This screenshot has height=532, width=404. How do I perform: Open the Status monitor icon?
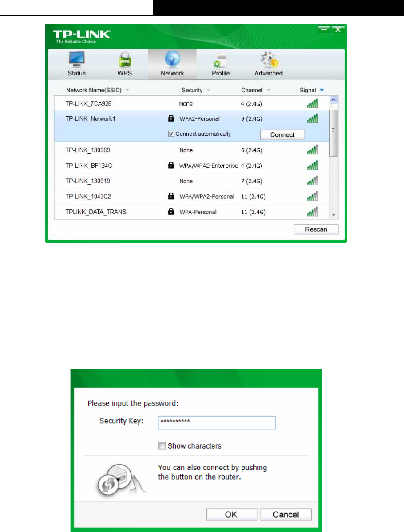pyautogui.click(x=76, y=60)
